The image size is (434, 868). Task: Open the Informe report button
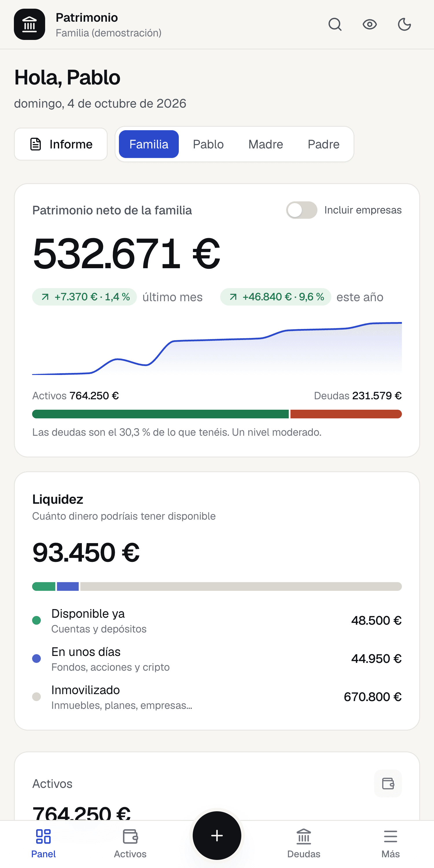click(61, 144)
